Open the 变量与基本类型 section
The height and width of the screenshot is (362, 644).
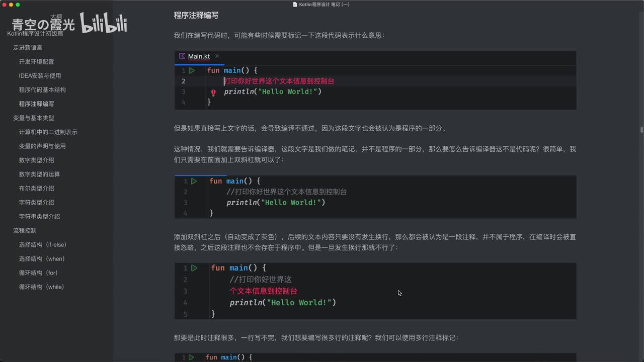pyautogui.click(x=33, y=118)
